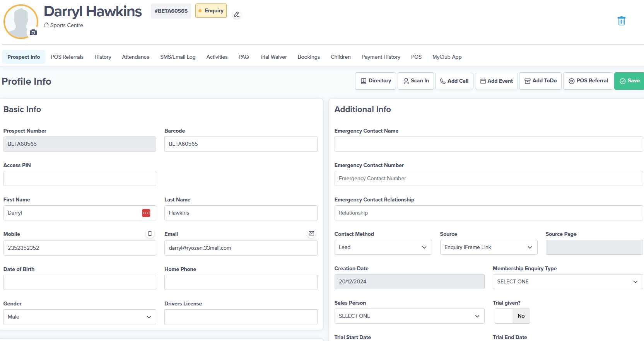Viewport: 644px width, 341px height.
Task: Click the Last Name field
Action: [241, 213]
